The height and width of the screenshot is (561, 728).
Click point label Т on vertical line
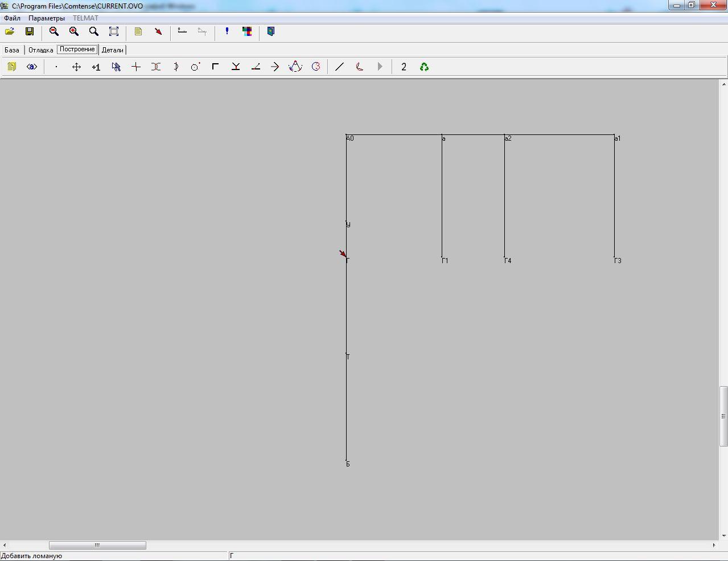click(x=348, y=357)
